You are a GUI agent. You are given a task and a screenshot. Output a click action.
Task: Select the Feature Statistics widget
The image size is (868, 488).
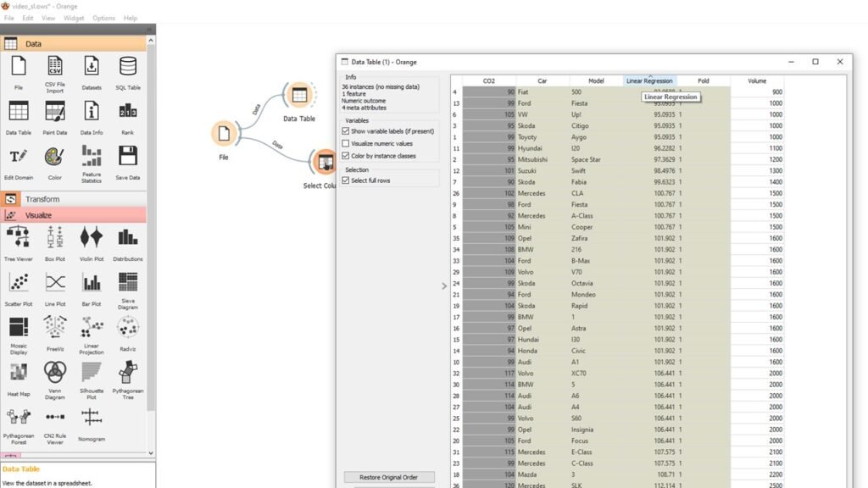pos(92,164)
